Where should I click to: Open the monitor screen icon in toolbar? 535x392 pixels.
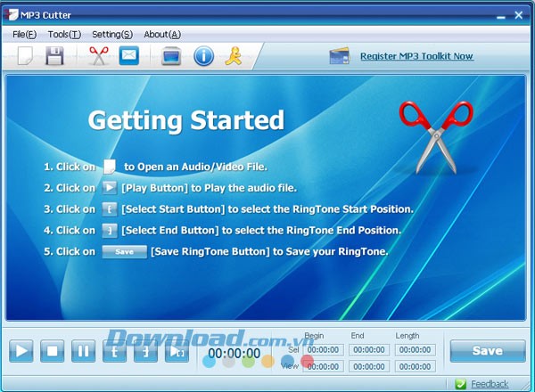171,56
